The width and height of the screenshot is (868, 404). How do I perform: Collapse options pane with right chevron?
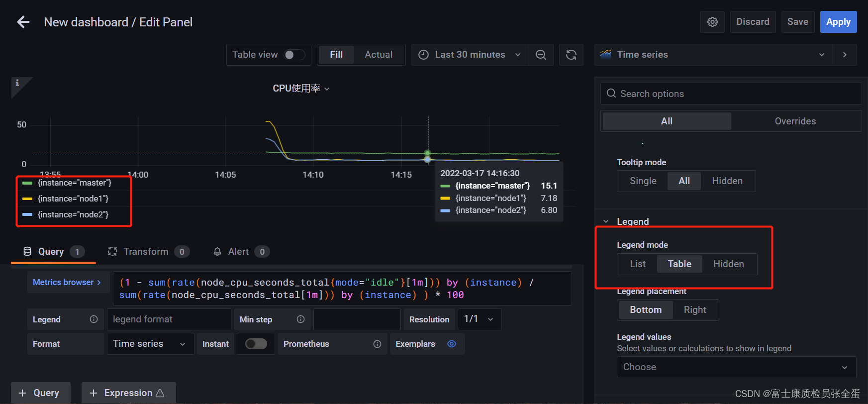coord(845,55)
